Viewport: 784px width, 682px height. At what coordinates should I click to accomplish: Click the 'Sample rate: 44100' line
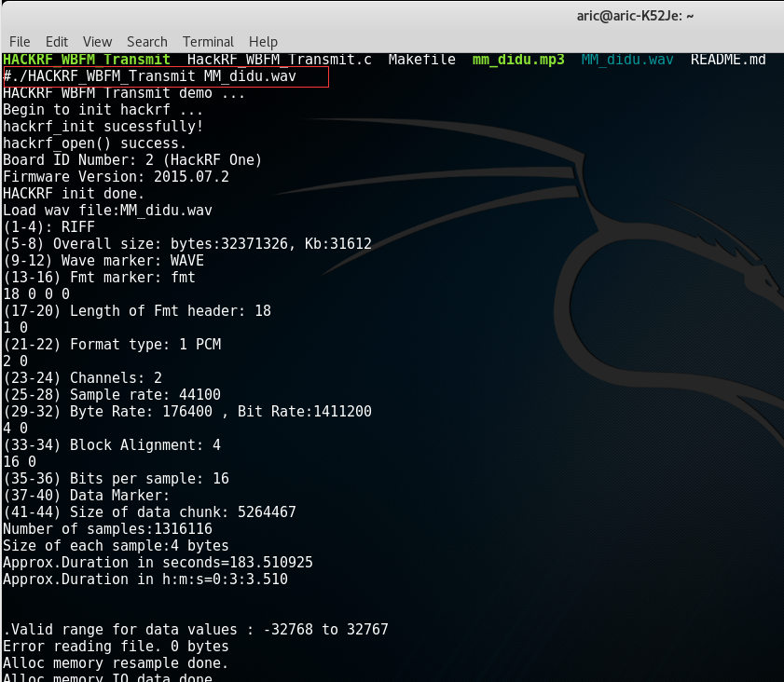click(x=112, y=395)
